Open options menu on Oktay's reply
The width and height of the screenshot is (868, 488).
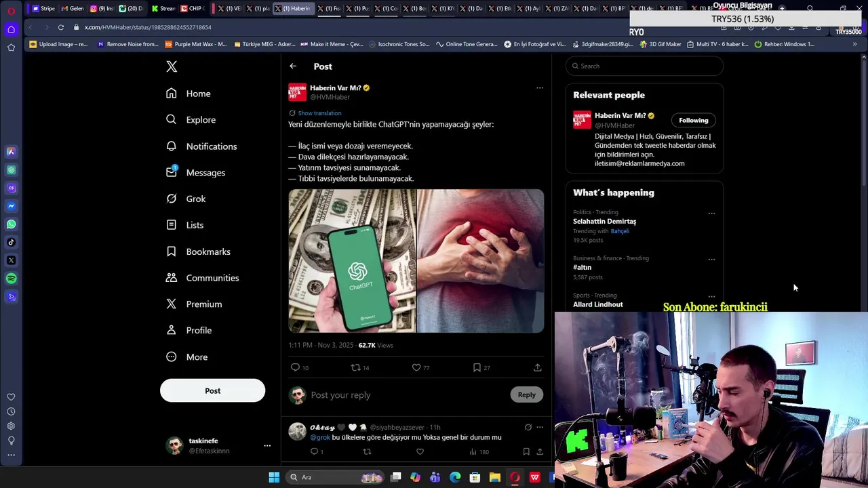click(540, 427)
